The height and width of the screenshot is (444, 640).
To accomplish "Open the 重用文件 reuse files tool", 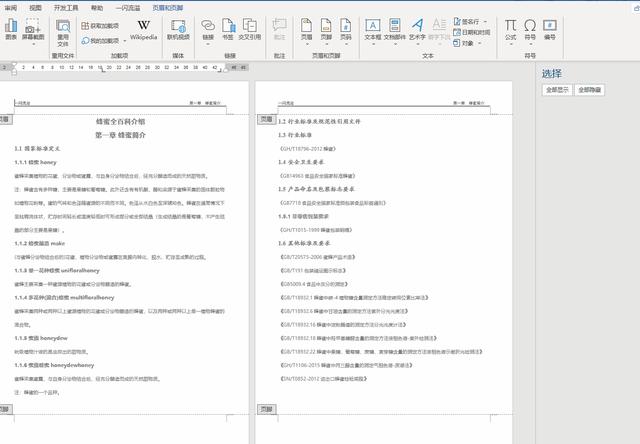I will coord(63,33).
